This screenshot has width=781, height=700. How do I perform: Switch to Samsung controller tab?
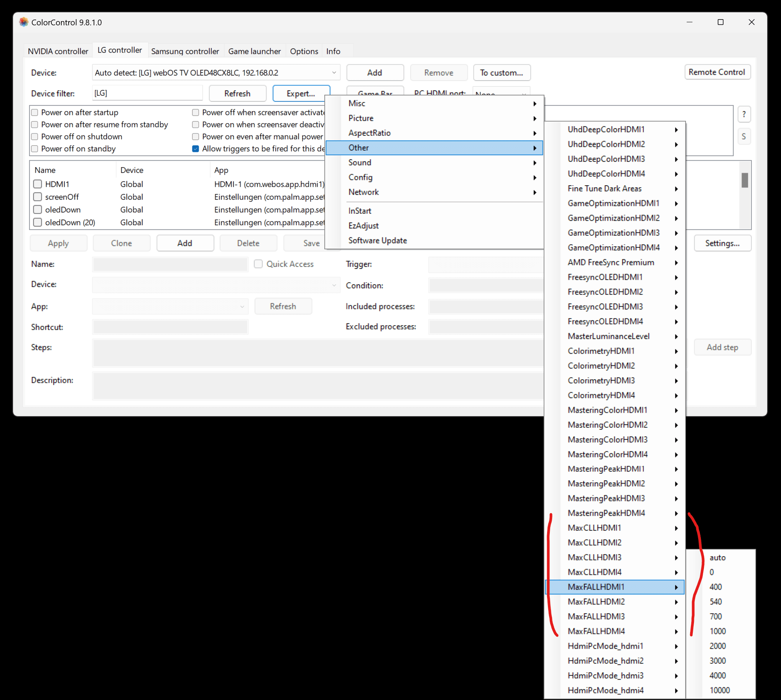[x=185, y=51]
